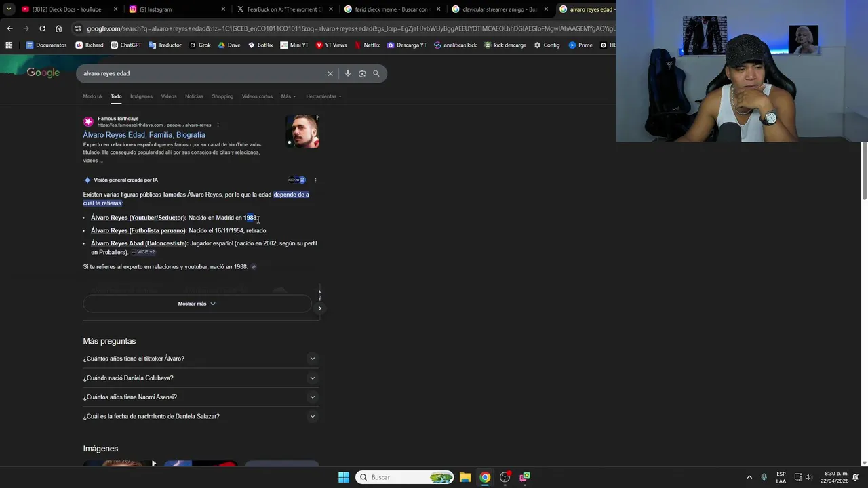Go back with browser back arrow
Image resolution: width=868 pixels, height=488 pixels.
point(9,28)
